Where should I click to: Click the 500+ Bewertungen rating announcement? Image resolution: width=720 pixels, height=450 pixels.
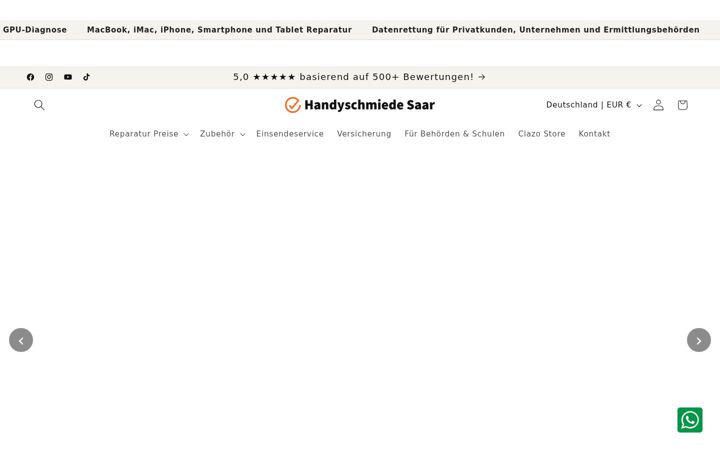(359, 77)
